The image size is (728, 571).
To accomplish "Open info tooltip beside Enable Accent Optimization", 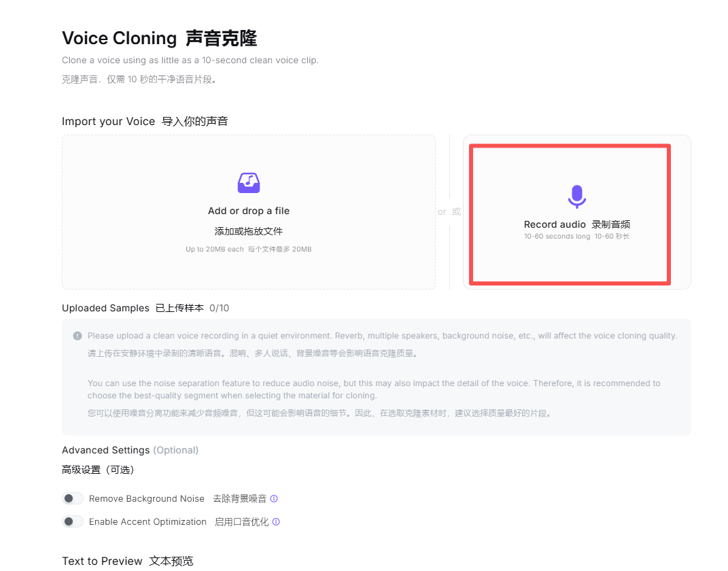I will tap(276, 522).
